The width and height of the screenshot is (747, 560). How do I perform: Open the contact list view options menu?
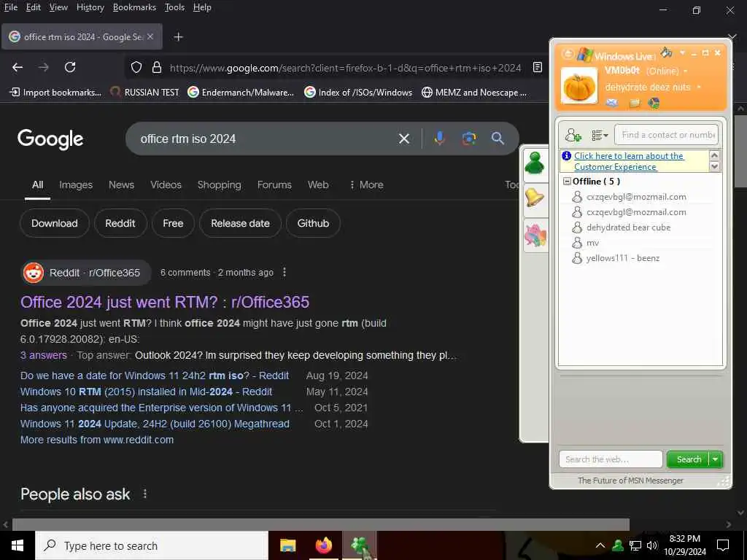(x=600, y=136)
